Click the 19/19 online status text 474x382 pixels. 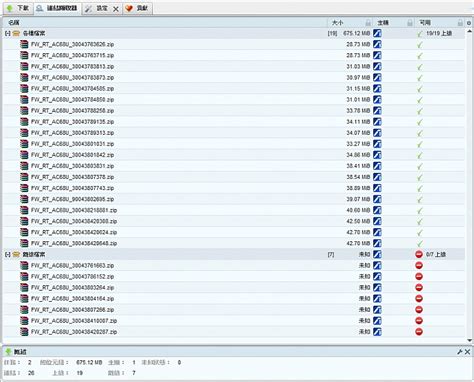point(439,33)
